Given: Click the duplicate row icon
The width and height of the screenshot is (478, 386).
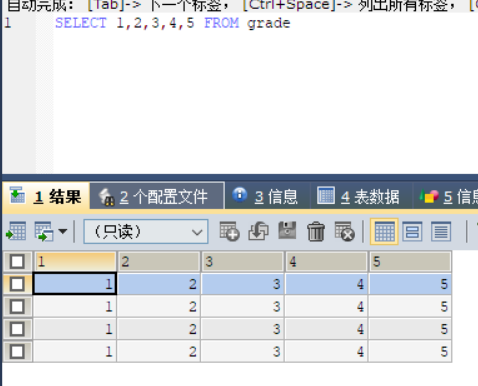Looking at the screenshot, I should [258, 231].
